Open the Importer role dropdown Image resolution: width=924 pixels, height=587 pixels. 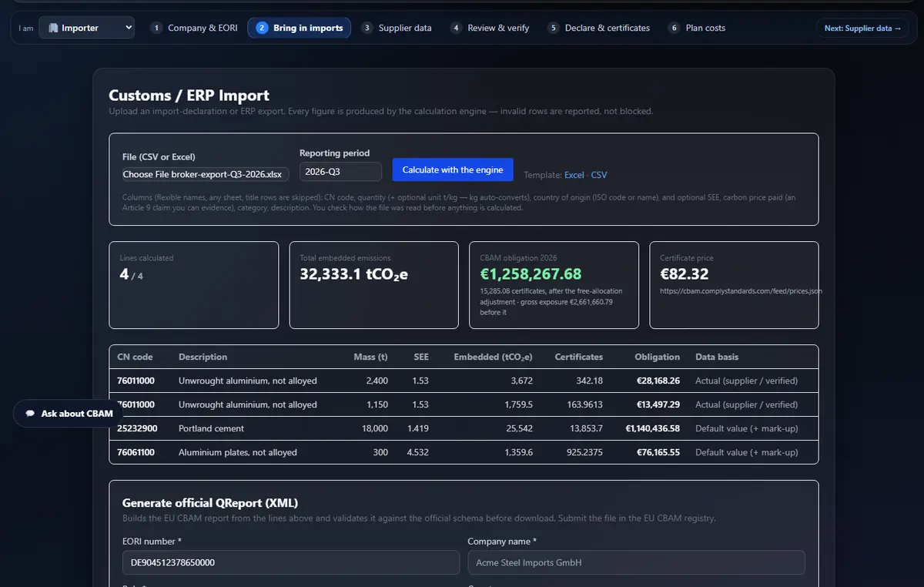(86, 28)
